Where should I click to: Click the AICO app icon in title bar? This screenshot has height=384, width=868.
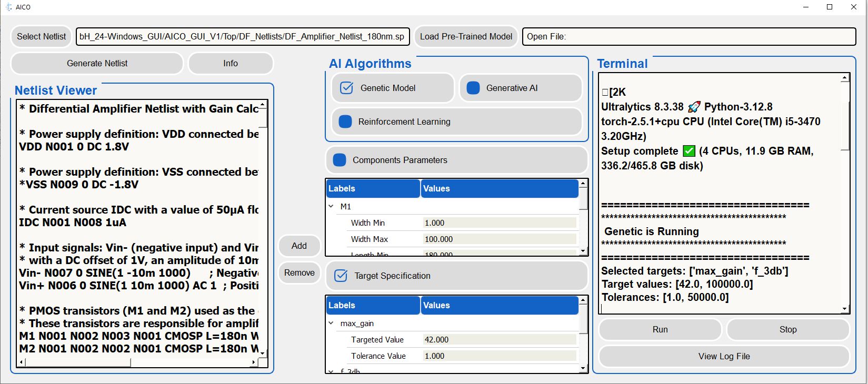8,7
